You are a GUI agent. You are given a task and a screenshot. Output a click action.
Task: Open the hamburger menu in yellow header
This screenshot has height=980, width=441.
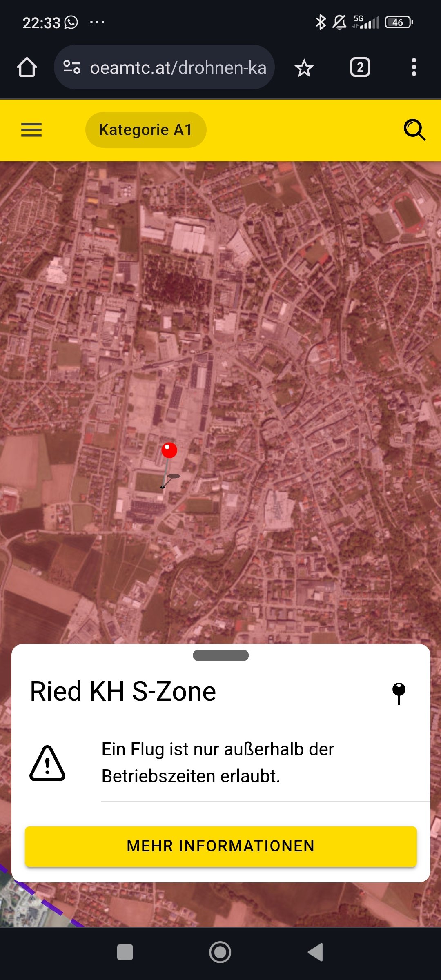coord(31,130)
